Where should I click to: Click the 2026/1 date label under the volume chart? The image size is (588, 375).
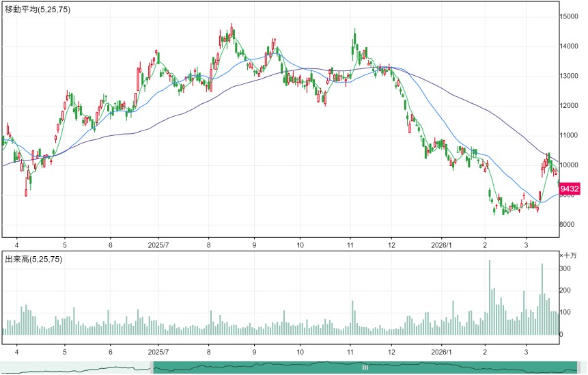(442, 352)
